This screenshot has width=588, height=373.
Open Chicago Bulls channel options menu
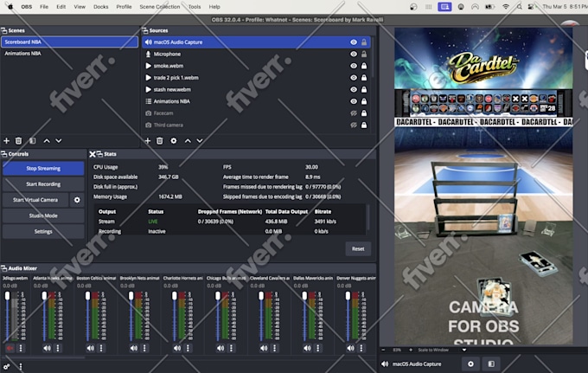[x=232, y=348]
